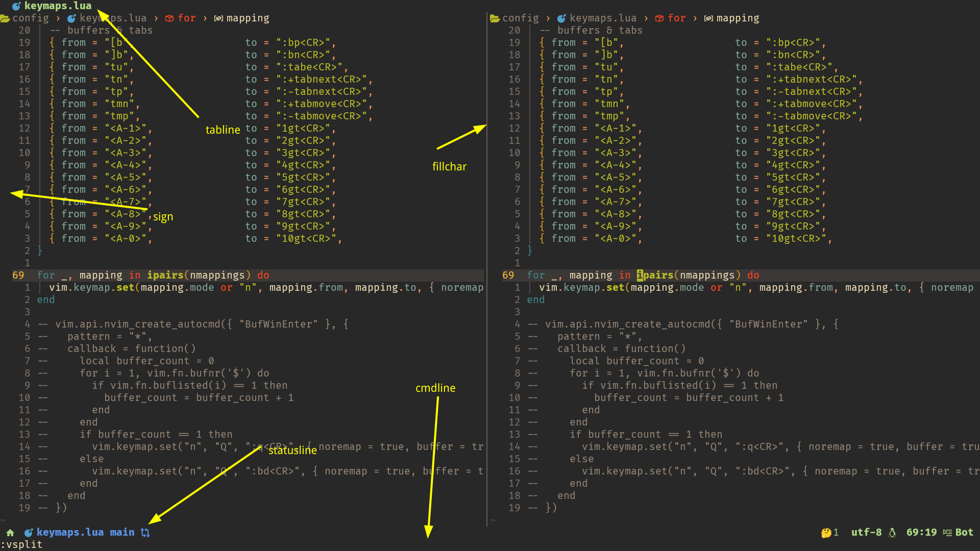Click the utf-8 encoding label
980x551 pixels.
(x=866, y=532)
